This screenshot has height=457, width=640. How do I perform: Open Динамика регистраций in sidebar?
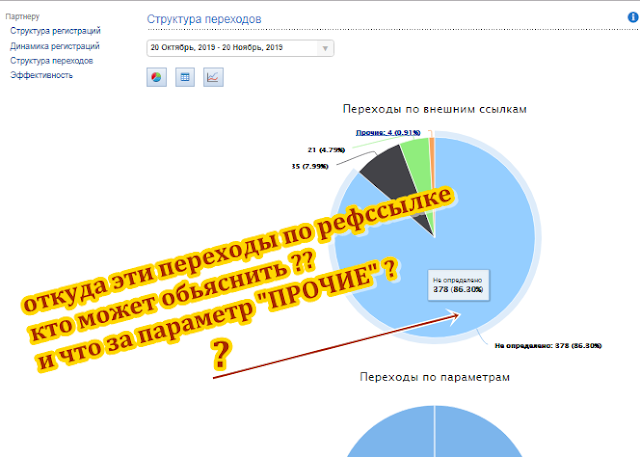tap(55, 46)
